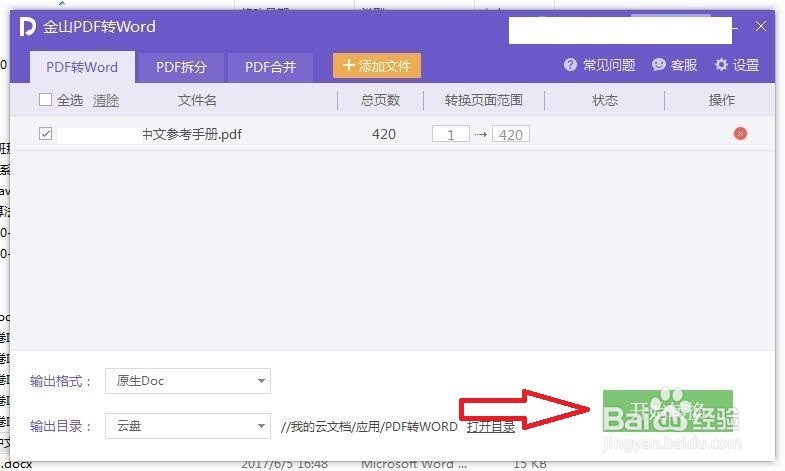Click the 状态 column header

(605, 100)
